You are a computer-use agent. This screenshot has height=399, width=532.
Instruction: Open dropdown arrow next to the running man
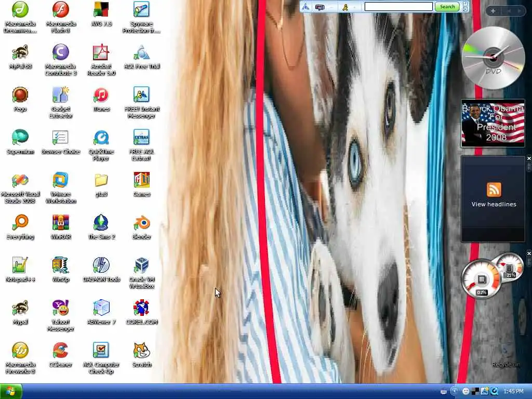tap(354, 7)
